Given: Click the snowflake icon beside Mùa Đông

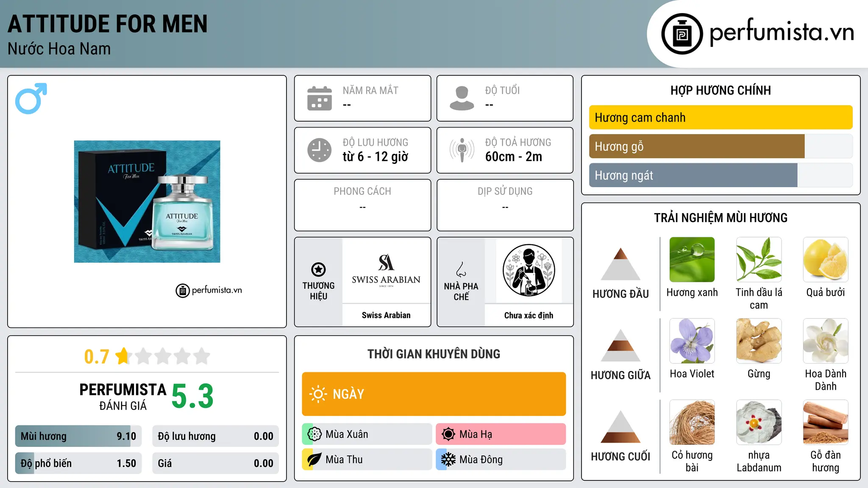Looking at the screenshot, I should 448,460.
